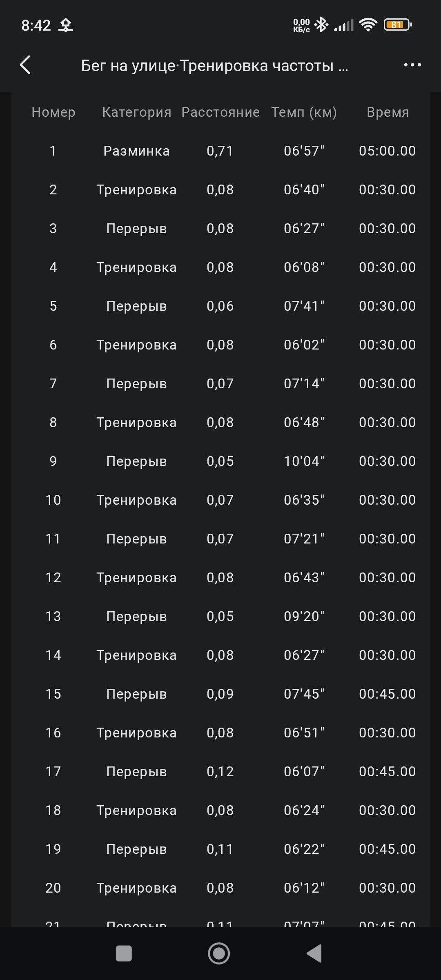The image size is (441, 980).
Task: Select the Номер column header
Action: (x=53, y=112)
